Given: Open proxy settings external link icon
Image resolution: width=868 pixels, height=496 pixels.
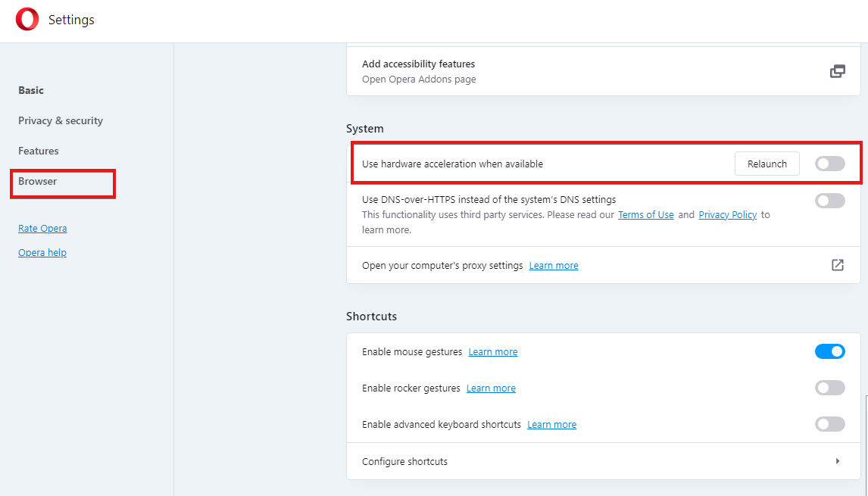Looking at the screenshot, I should pyautogui.click(x=838, y=265).
